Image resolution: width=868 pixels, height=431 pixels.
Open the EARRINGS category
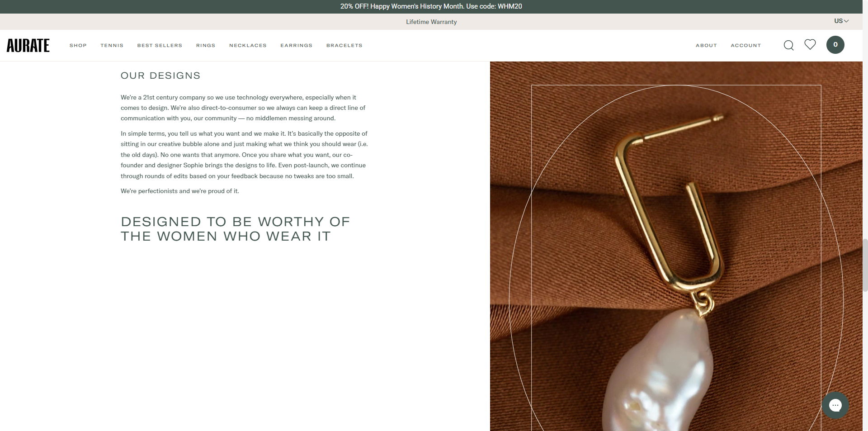pyautogui.click(x=297, y=45)
